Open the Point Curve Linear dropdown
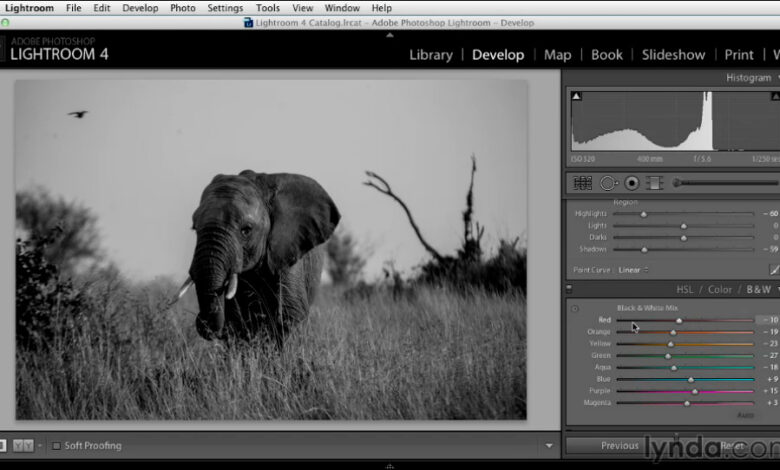The width and height of the screenshot is (780, 470). [x=631, y=270]
